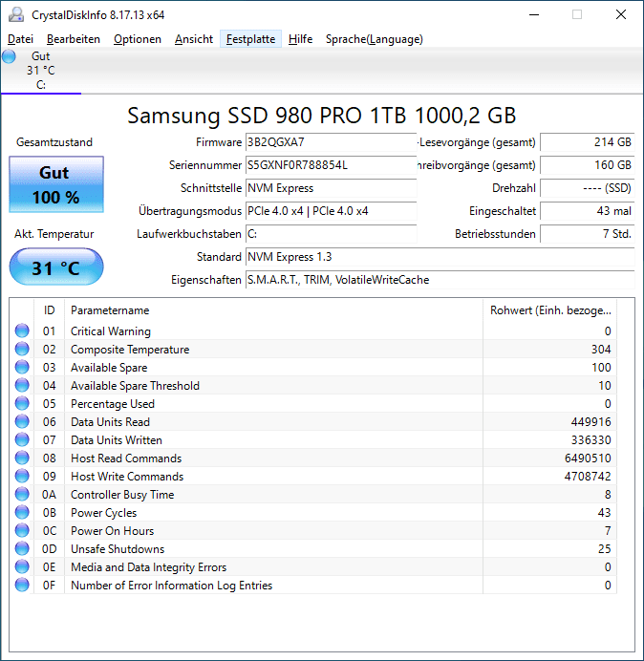Click status orb for Power Cycles row
This screenshot has height=661, width=644.
point(22,512)
